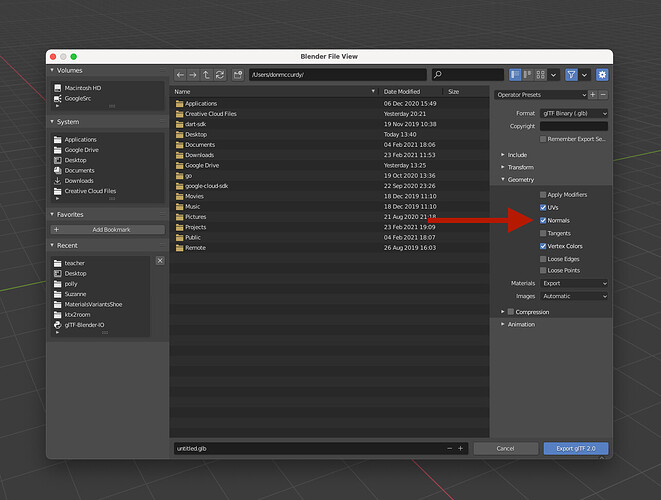Open the filter settings dropdown
661x500 pixels.
click(584, 75)
